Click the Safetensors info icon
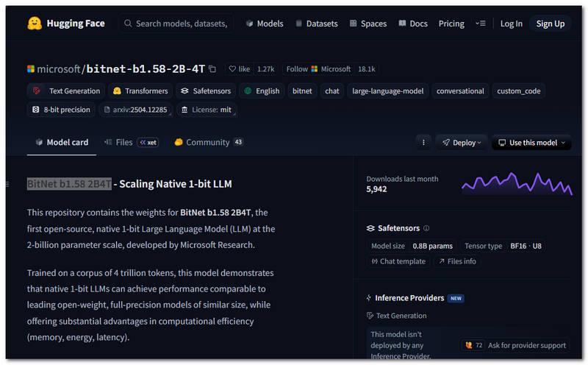Screen dimensions: 588x365 426,228
